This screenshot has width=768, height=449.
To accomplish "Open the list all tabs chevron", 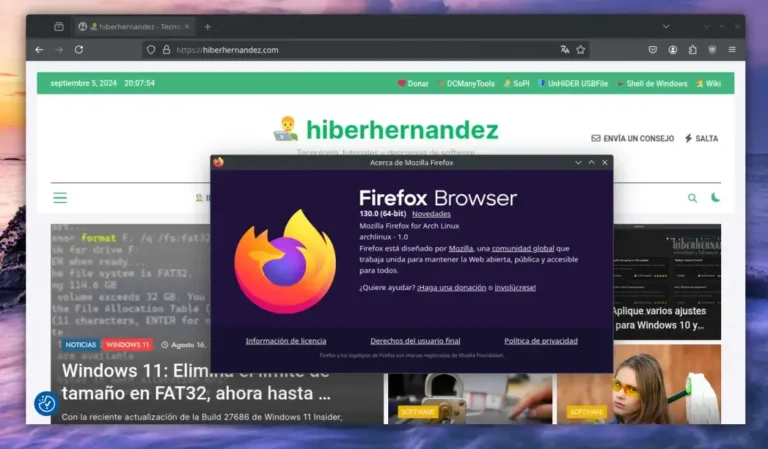I will [666, 26].
